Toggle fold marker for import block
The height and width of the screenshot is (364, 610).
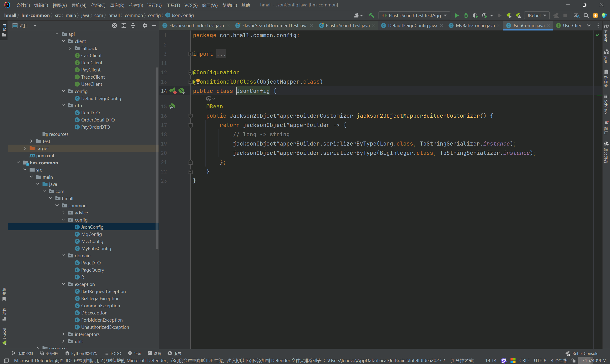click(x=190, y=54)
